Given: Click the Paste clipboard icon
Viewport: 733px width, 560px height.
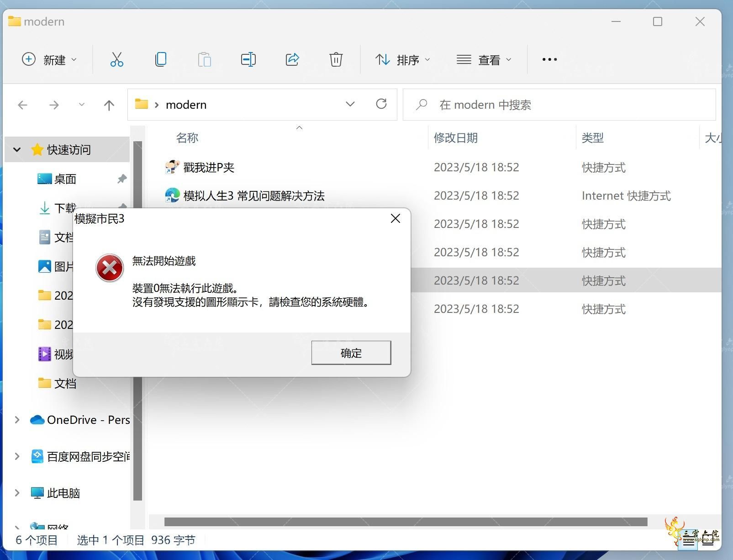Looking at the screenshot, I should [x=204, y=59].
